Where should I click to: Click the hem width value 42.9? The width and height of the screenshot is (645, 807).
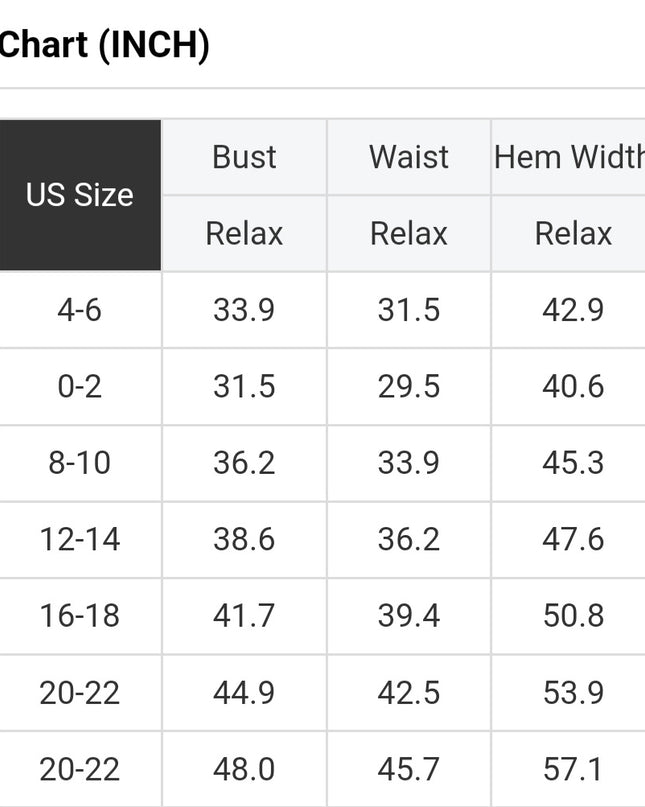tap(573, 310)
